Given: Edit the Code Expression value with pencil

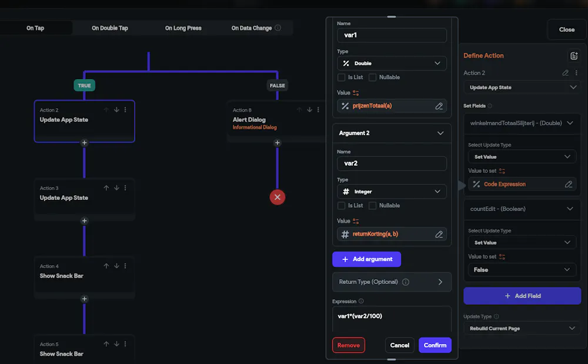Looking at the screenshot, I should coord(569,184).
